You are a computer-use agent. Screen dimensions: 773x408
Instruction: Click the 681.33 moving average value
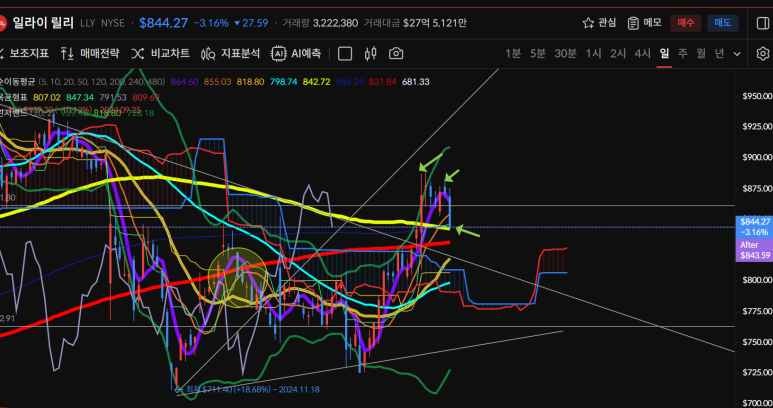[415, 82]
